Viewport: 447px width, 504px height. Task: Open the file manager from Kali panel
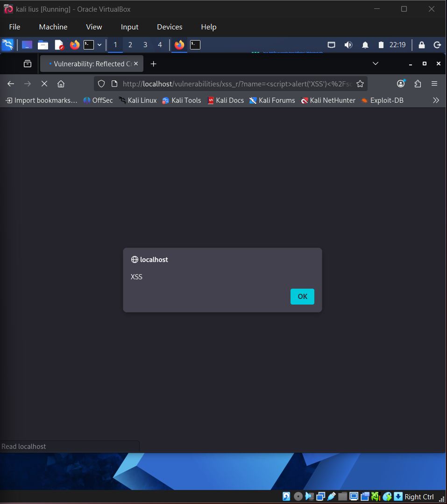click(x=43, y=45)
